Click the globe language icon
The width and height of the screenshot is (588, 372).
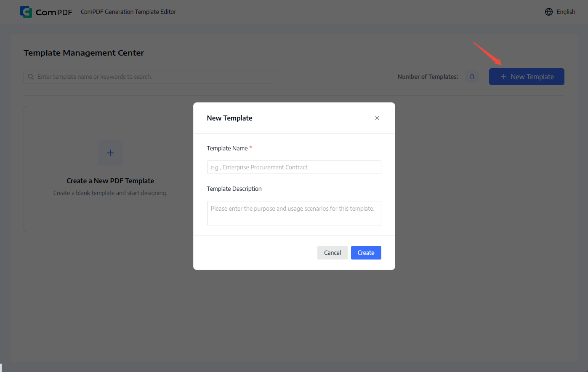click(549, 12)
